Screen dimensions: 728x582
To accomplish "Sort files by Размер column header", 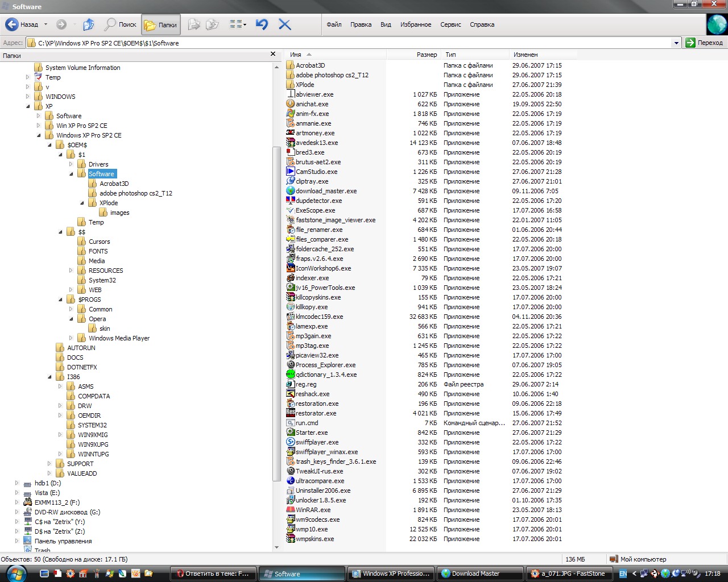I will tap(427, 55).
